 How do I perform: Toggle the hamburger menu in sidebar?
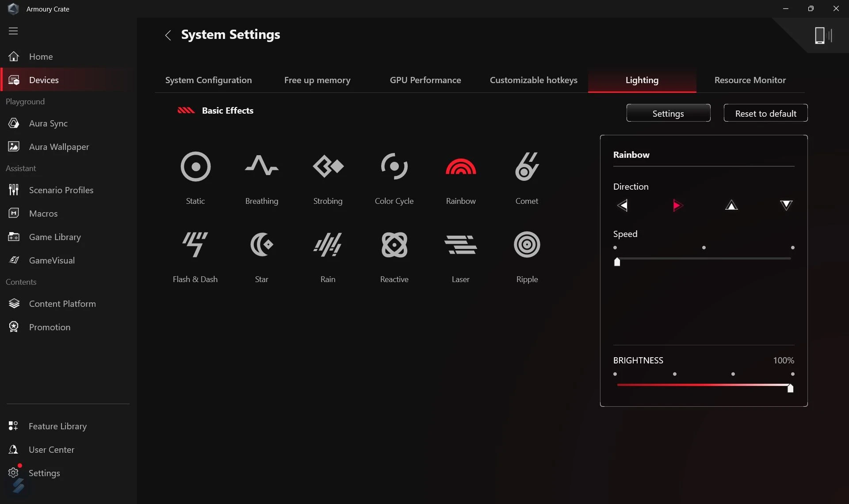[x=13, y=31]
